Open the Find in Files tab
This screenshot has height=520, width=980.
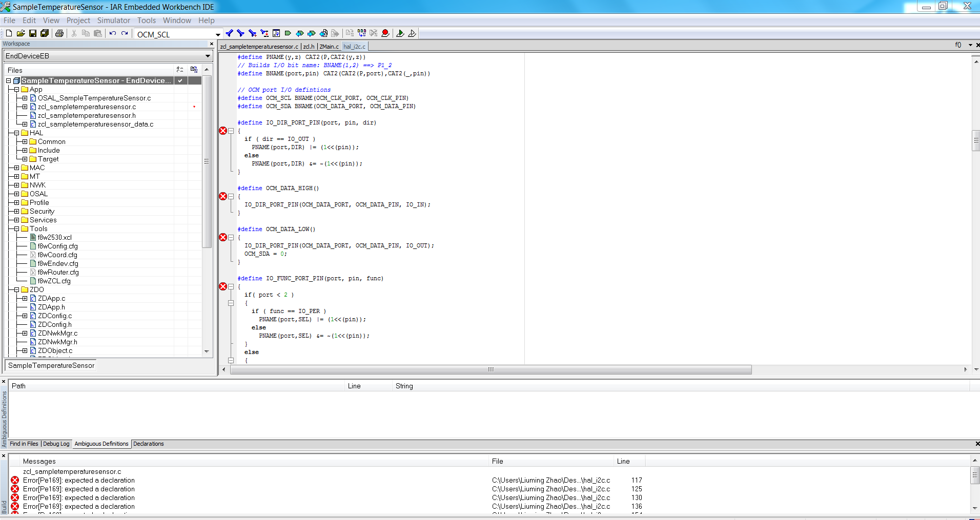click(x=24, y=444)
